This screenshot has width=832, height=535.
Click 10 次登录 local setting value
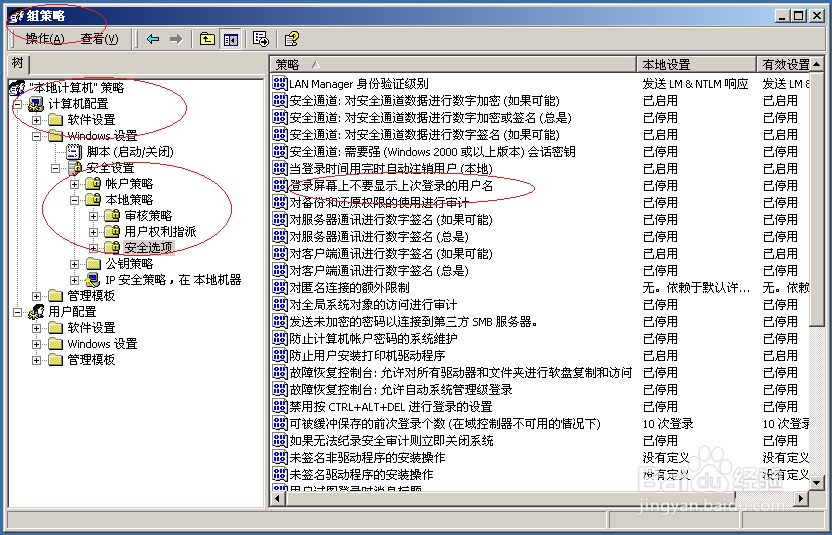coord(668,424)
